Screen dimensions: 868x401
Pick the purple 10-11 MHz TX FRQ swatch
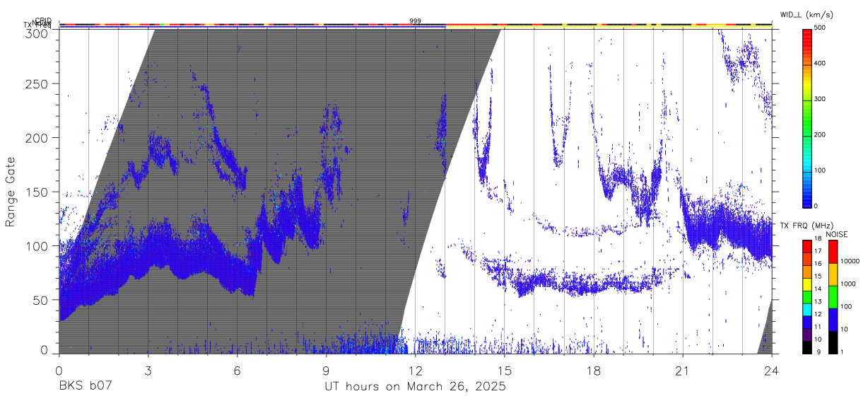(806, 335)
